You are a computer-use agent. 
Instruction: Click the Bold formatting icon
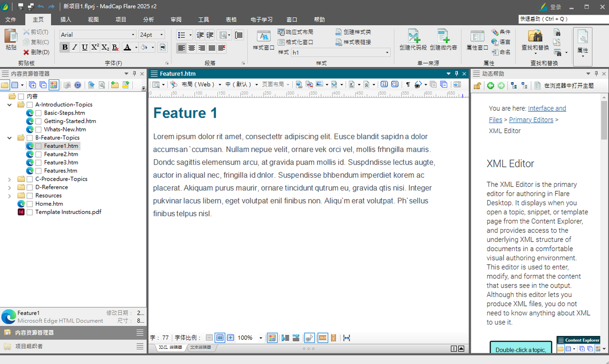[x=65, y=47]
